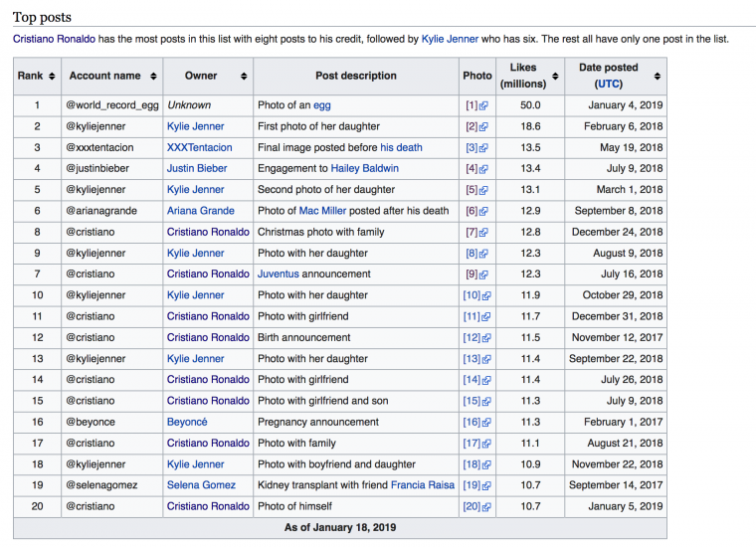This screenshot has width=756, height=547.
Task: Open photo reference [11] external link
Action: pos(476,316)
